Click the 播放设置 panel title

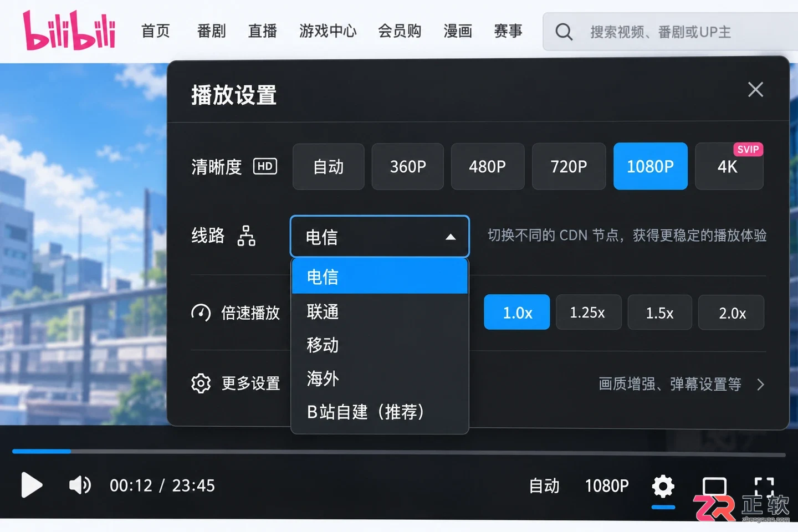click(x=234, y=95)
